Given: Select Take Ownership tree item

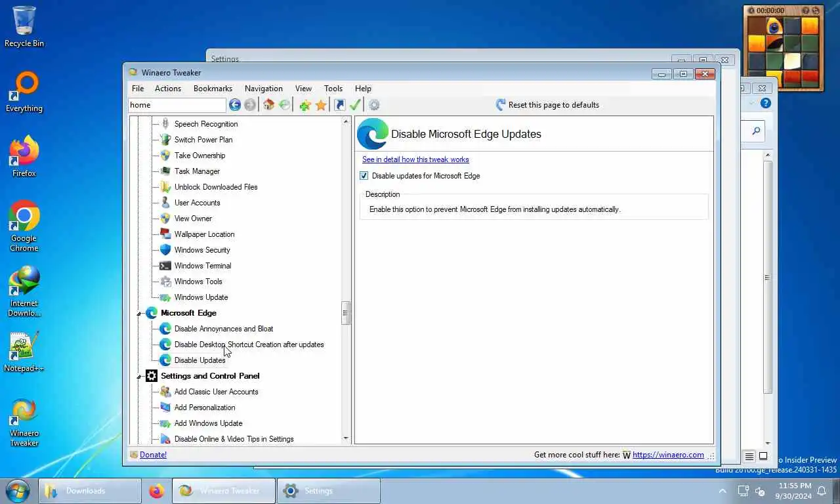Looking at the screenshot, I should click(199, 156).
